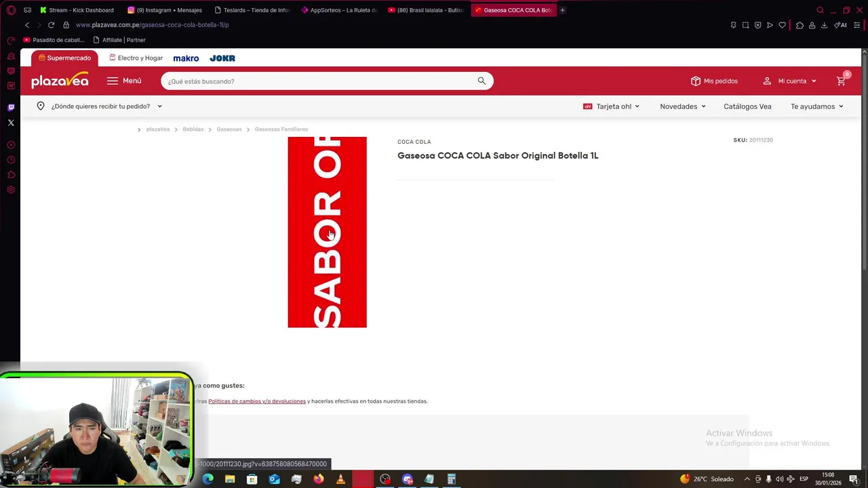Open Microsoft Edge from the taskbar
The height and width of the screenshot is (488, 868).
(208, 479)
